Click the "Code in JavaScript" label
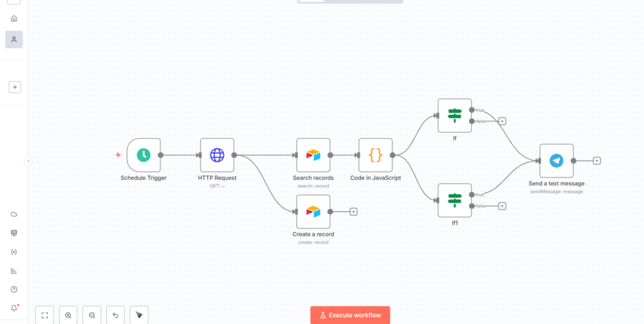This screenshot has height=324, width=644. (375, 178)
